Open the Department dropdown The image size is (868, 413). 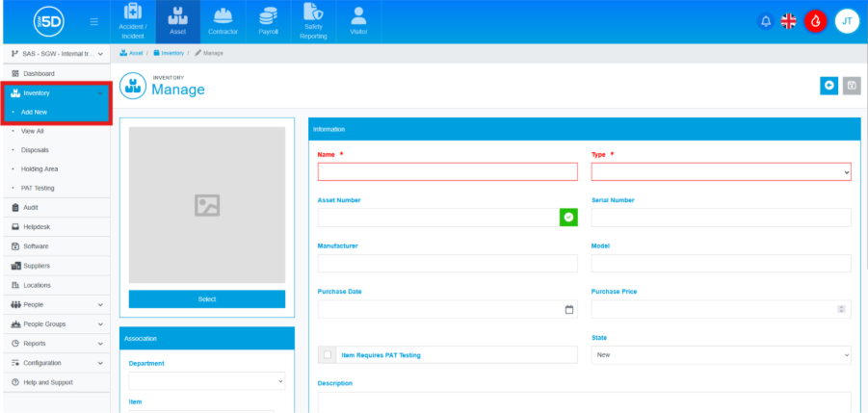(x=206, y=381)
